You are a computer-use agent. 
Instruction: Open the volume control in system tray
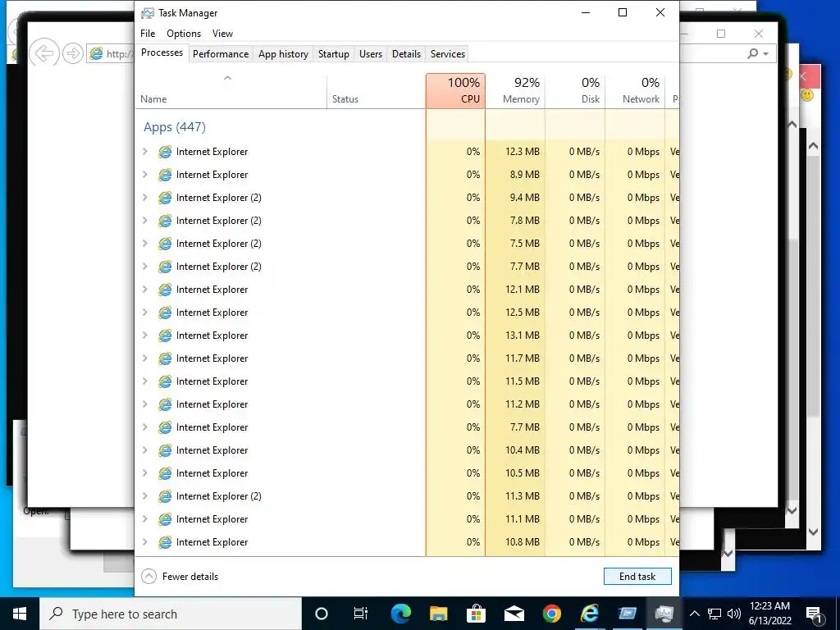pyautogui.click(x=734, y=614)
